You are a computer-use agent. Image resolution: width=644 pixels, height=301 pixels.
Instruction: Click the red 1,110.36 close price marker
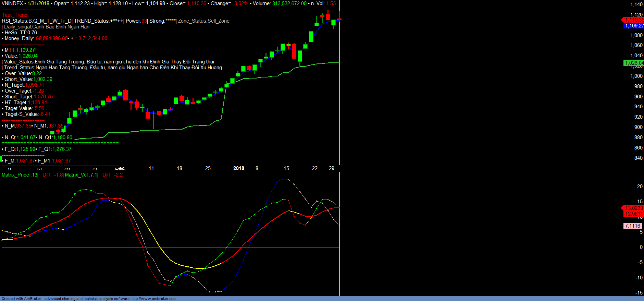click(x=634, y=20)
